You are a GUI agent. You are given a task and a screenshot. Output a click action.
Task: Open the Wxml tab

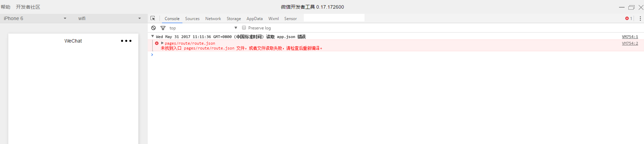pos(273,19)
